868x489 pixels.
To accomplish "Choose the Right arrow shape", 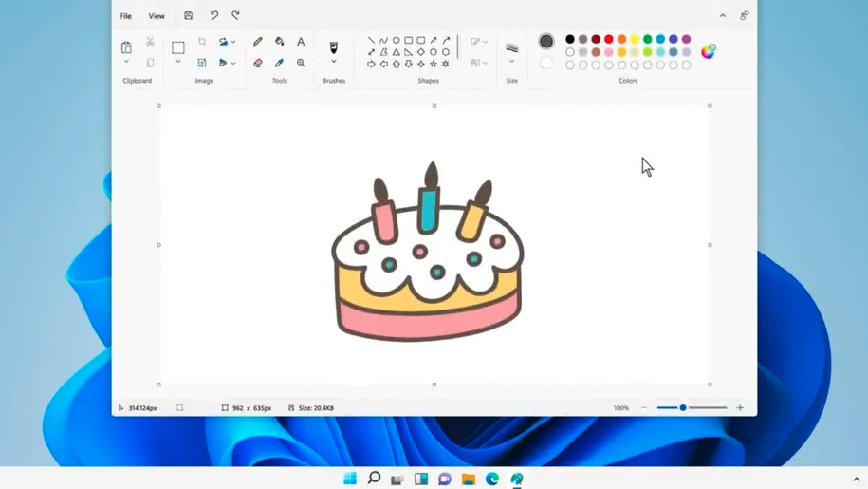I will click(371, 65).
